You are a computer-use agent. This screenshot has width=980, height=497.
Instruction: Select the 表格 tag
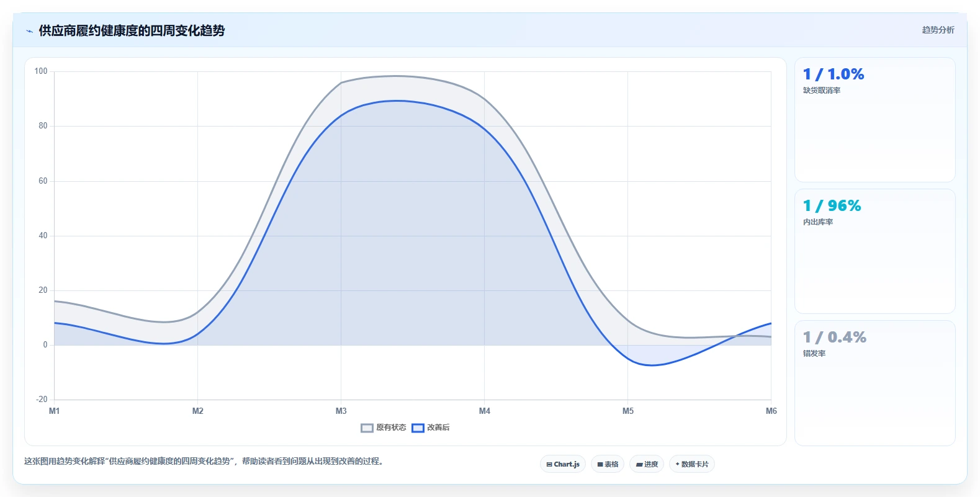(x=608, y=464)
